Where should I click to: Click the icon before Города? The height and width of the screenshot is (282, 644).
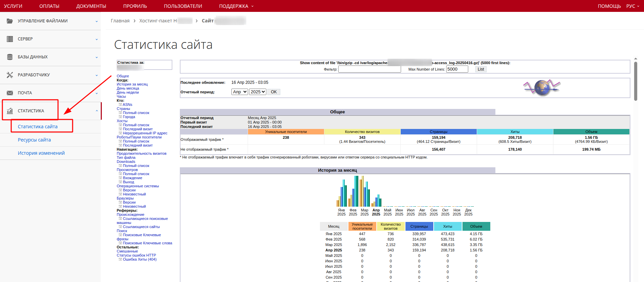pyautogui.click(x=120, y=117)
